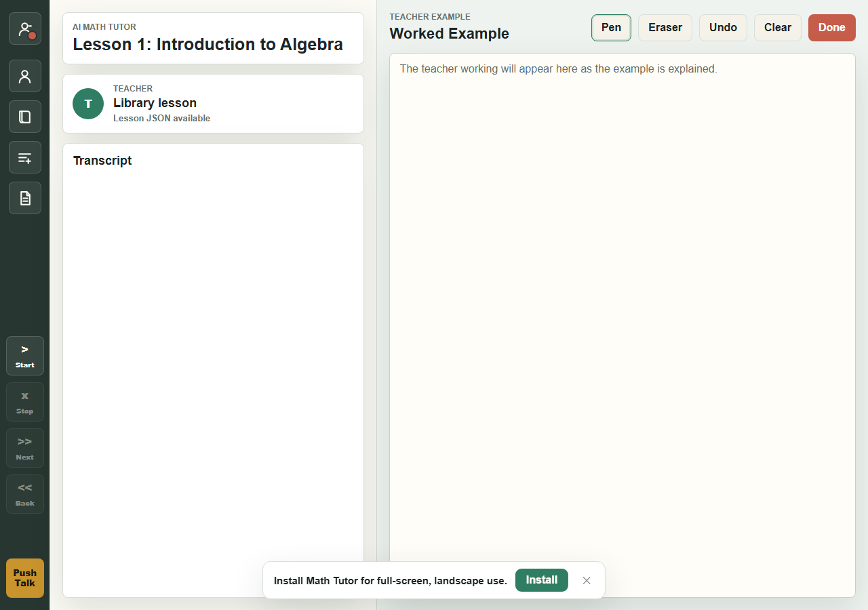
Task: Activate the Push Talk button
Action: 25,578
